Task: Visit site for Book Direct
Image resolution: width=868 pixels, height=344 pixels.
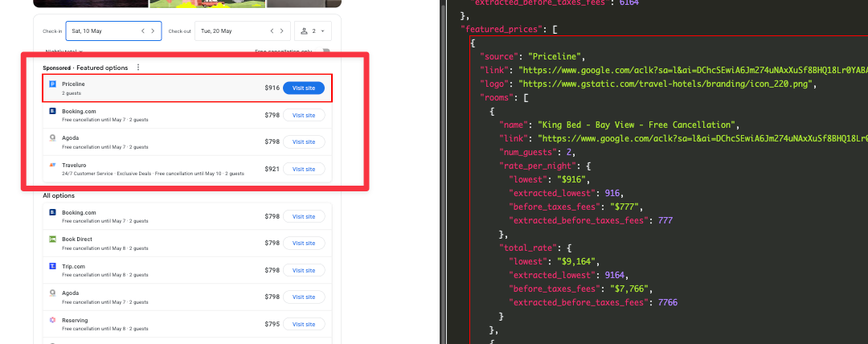Action: [304, 244]
